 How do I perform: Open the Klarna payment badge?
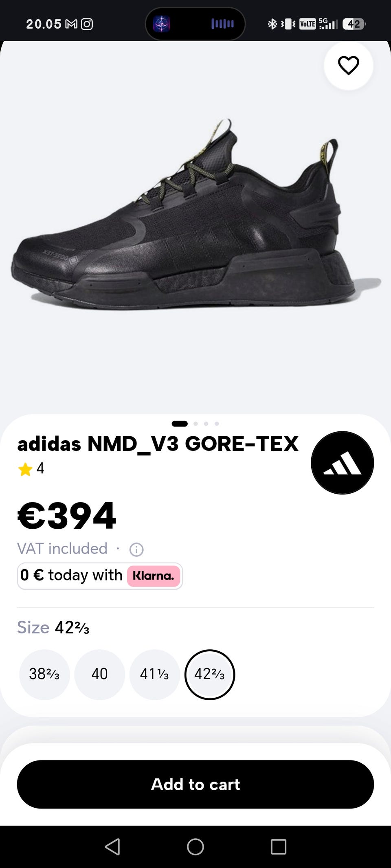click(x=154, y=576)
